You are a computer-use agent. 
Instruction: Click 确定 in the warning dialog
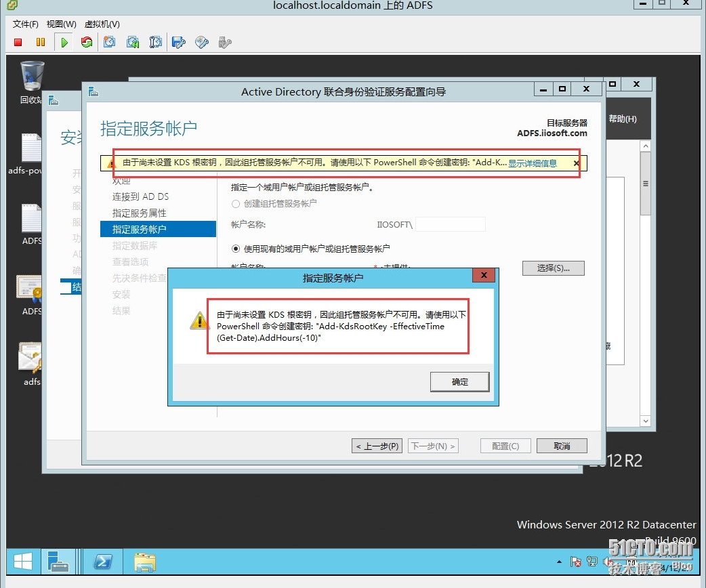pyautogui.click(x=459, y=382)
